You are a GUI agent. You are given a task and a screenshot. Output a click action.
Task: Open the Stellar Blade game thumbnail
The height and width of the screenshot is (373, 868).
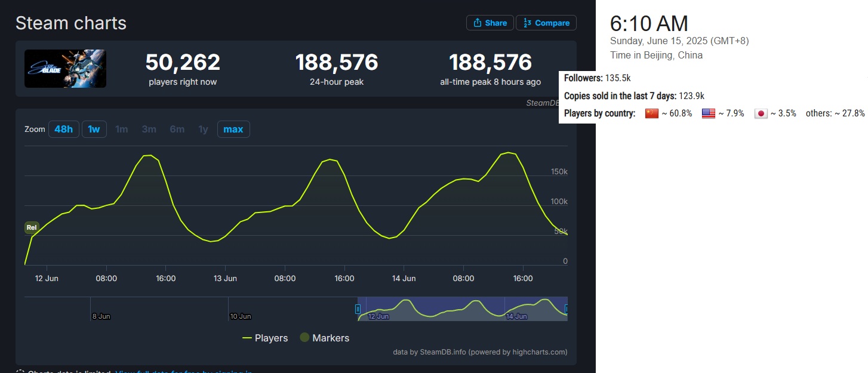tap(65, 69)
